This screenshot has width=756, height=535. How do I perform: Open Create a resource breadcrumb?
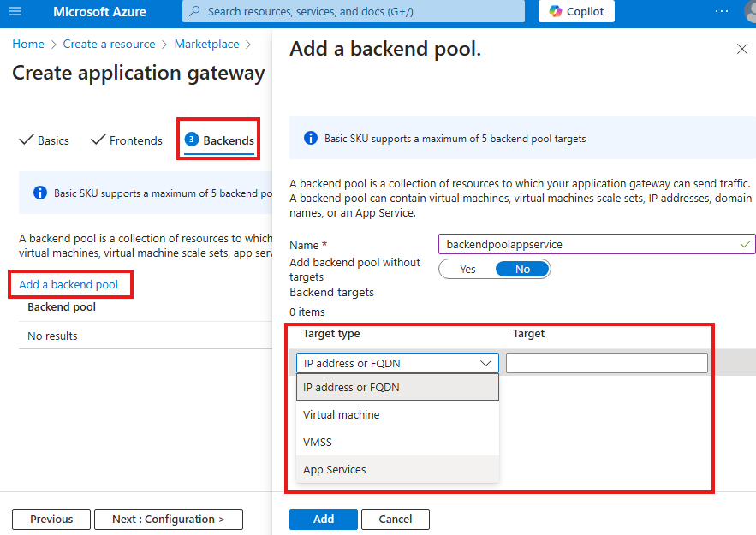109,44
